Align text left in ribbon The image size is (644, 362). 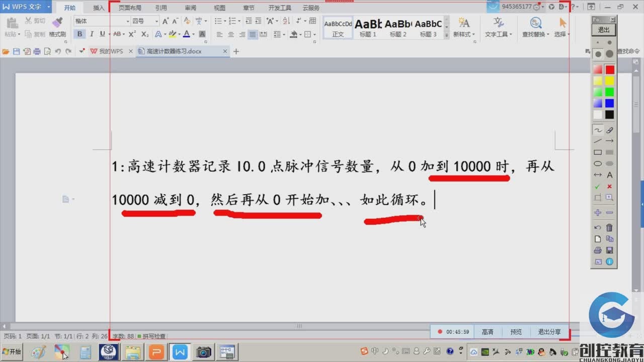[x=220, y=34]
